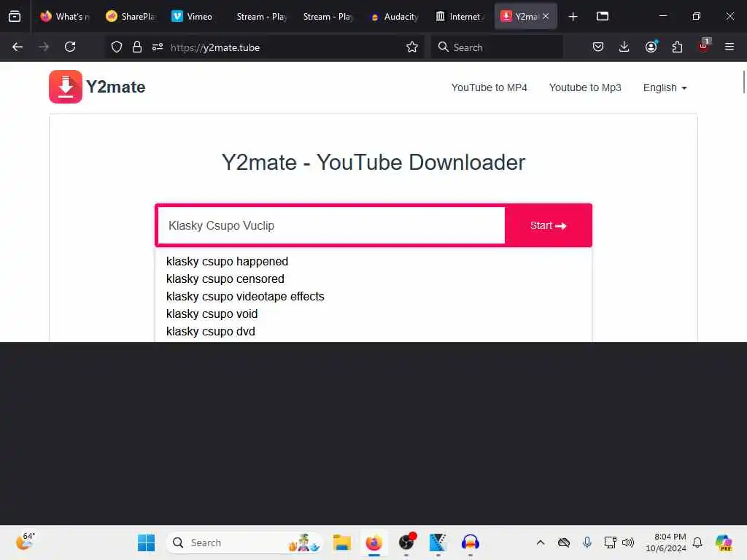This screenshot has height=560, width=747.
Task: Switch to the What's new tab
Action: pos(64,17)
